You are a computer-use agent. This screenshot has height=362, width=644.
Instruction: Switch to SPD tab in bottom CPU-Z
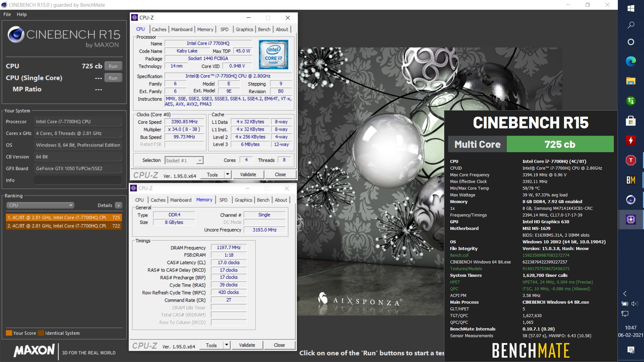[x=223, y=200]
